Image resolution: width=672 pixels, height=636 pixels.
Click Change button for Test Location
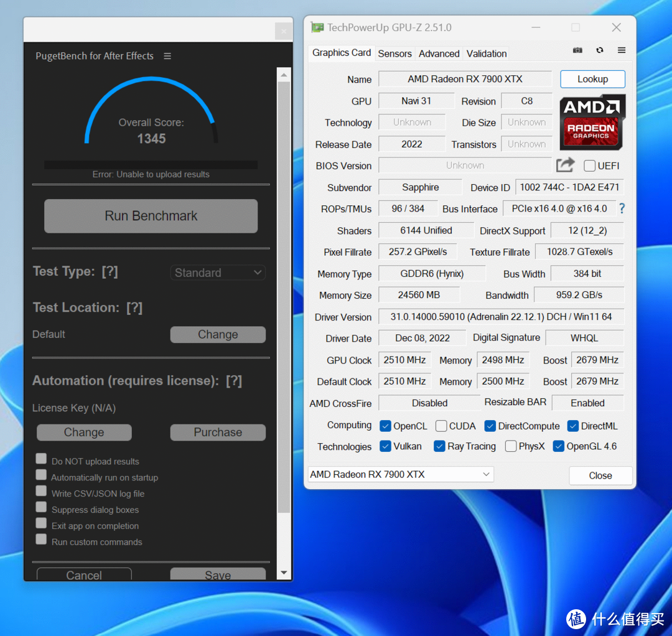tap(218, 334)
